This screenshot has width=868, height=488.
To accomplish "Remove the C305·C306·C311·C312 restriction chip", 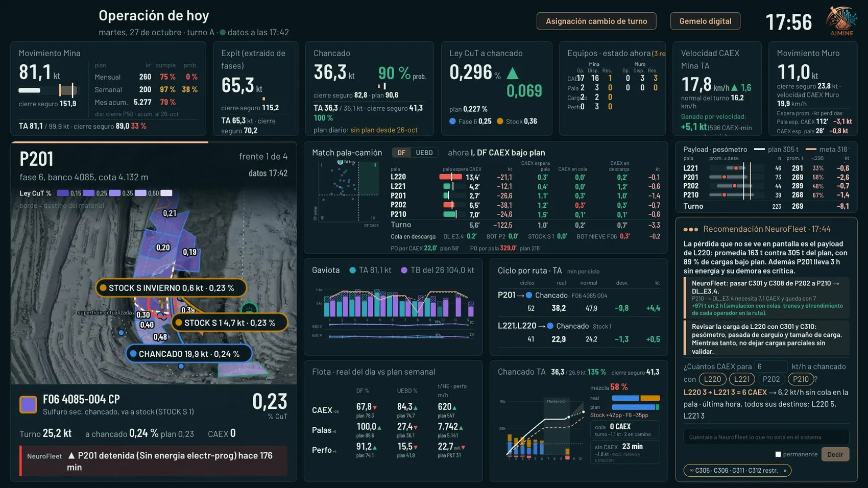I will 785,471.
